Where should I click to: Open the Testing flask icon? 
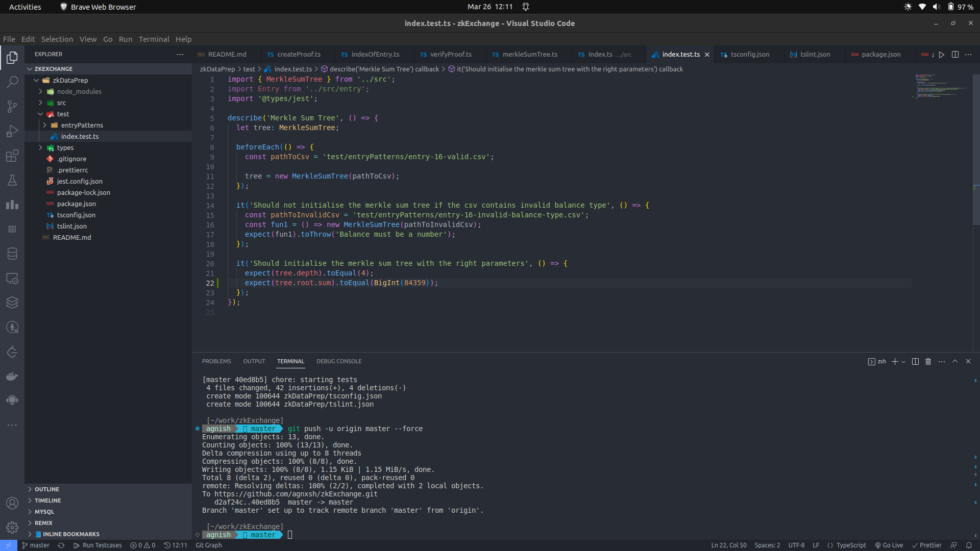tap(12, 180)
